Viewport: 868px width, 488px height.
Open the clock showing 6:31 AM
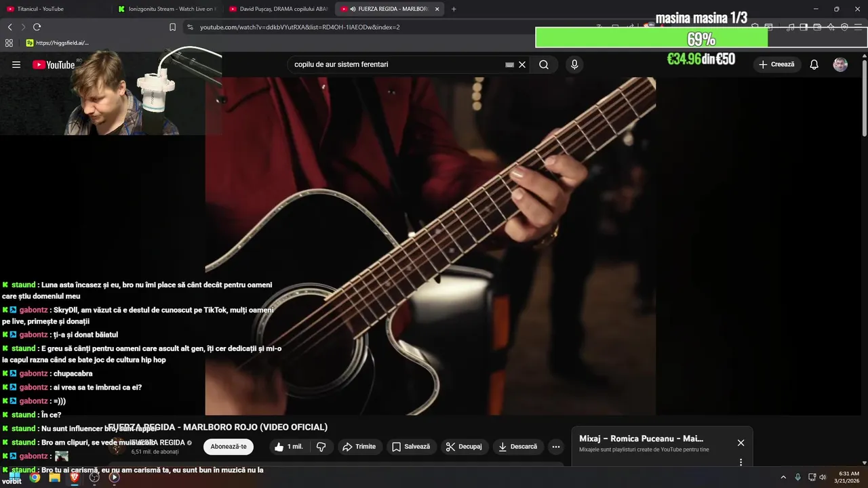coord(849,477)
